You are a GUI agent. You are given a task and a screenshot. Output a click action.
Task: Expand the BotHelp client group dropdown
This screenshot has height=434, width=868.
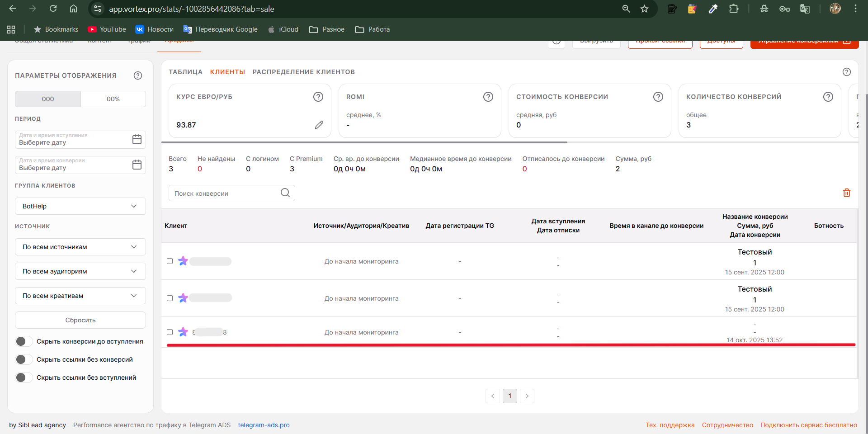(80, 206)
